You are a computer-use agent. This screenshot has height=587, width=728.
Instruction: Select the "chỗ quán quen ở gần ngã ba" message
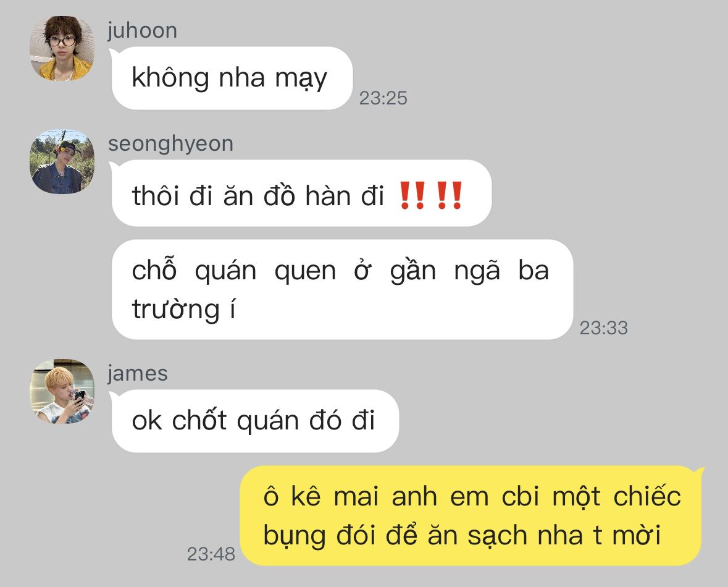[342, 289]
